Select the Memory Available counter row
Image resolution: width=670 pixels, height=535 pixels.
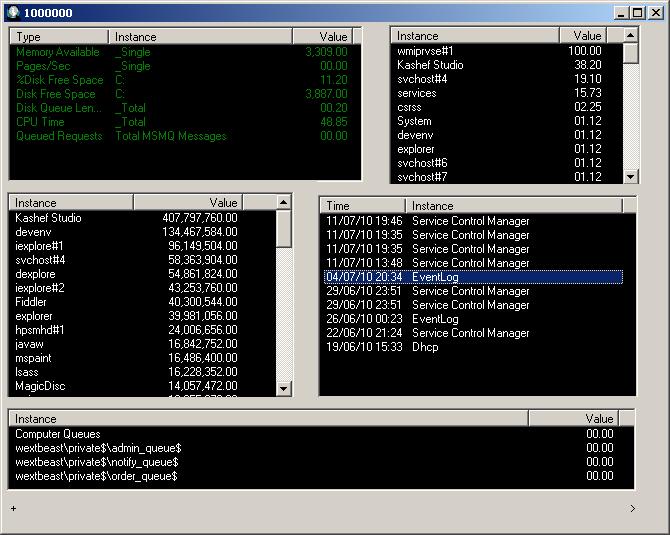[58, 52]
